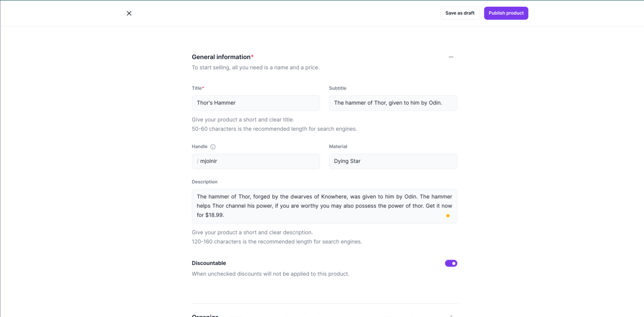Collapse the General information section
Screen dimensions: 644x317
click(x=451, y=57)
